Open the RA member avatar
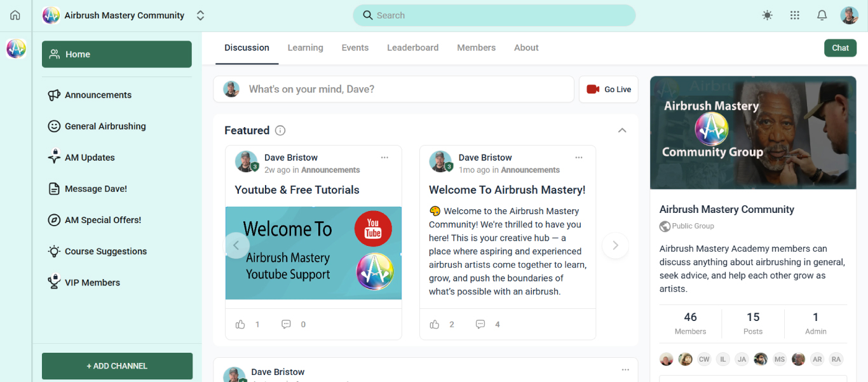Image resolution: width=868 pixels, height=382 pixels. tap(836, 359)
